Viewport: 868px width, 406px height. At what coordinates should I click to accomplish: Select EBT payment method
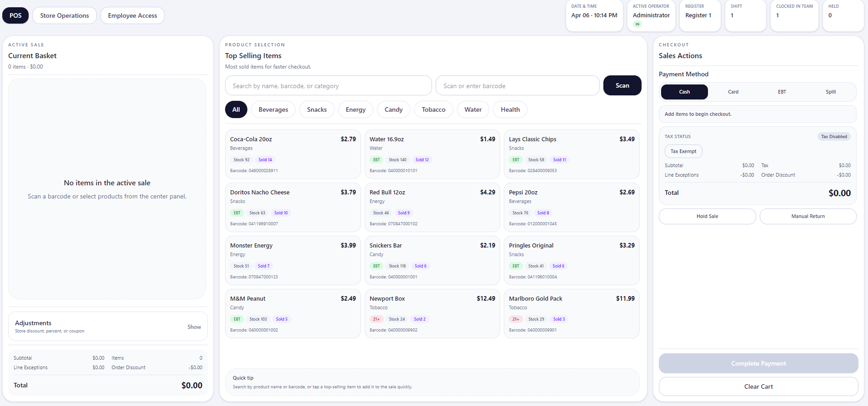tap(782, 92)
